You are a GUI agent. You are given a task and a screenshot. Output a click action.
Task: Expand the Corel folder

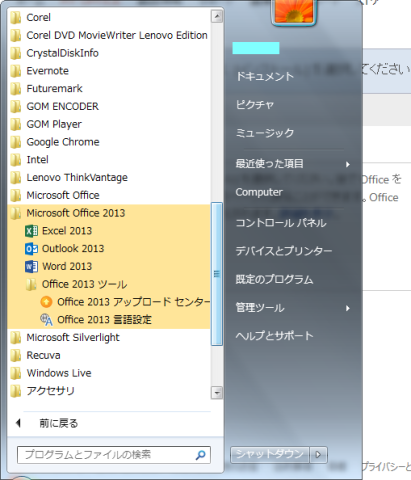tap(109, 17)
